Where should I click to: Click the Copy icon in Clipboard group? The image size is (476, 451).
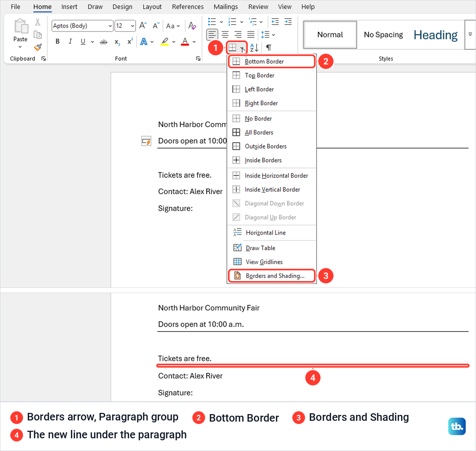(38, 35)
